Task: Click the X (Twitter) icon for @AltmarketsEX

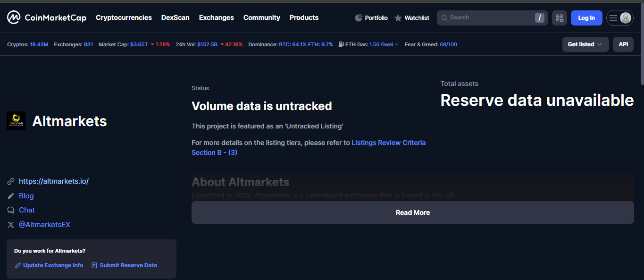Action: (x=11, y=225)
